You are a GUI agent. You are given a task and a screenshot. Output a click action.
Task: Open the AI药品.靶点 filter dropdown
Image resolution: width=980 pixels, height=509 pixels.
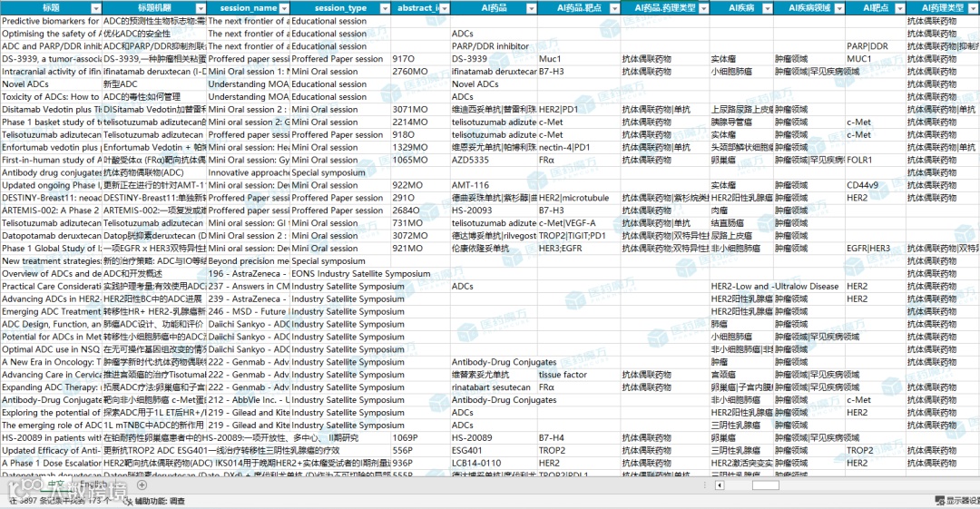614,8
